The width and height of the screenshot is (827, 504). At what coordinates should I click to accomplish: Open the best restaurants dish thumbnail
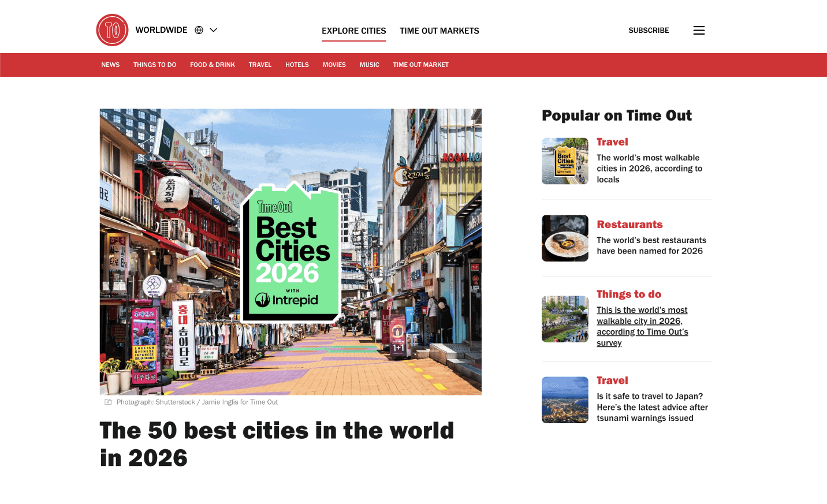coord(565,238)
